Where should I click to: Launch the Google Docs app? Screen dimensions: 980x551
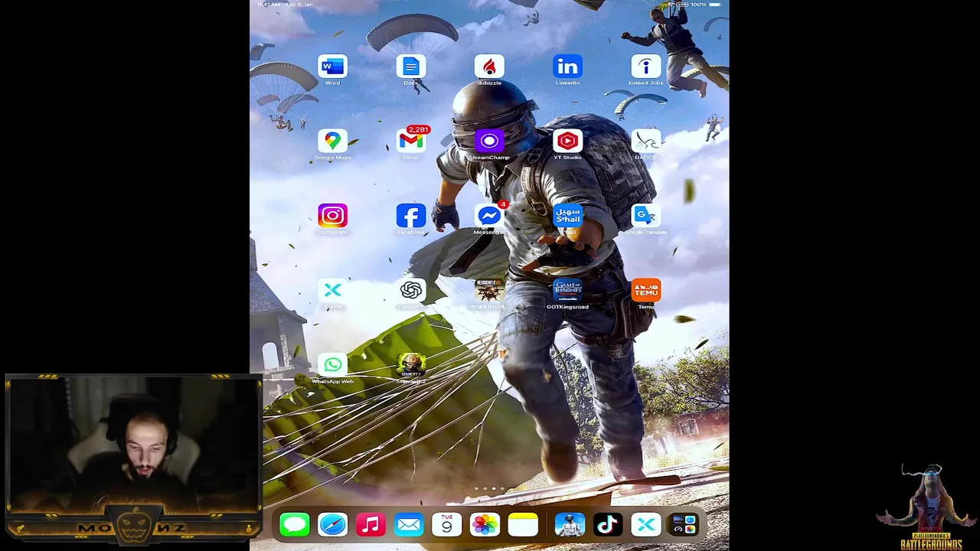[x=411, y=67]
